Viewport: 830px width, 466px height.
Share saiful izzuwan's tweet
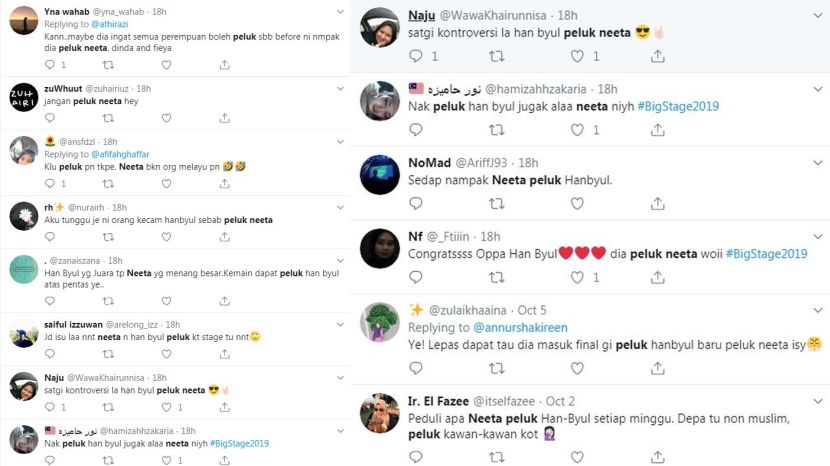(x=224, y=354)
